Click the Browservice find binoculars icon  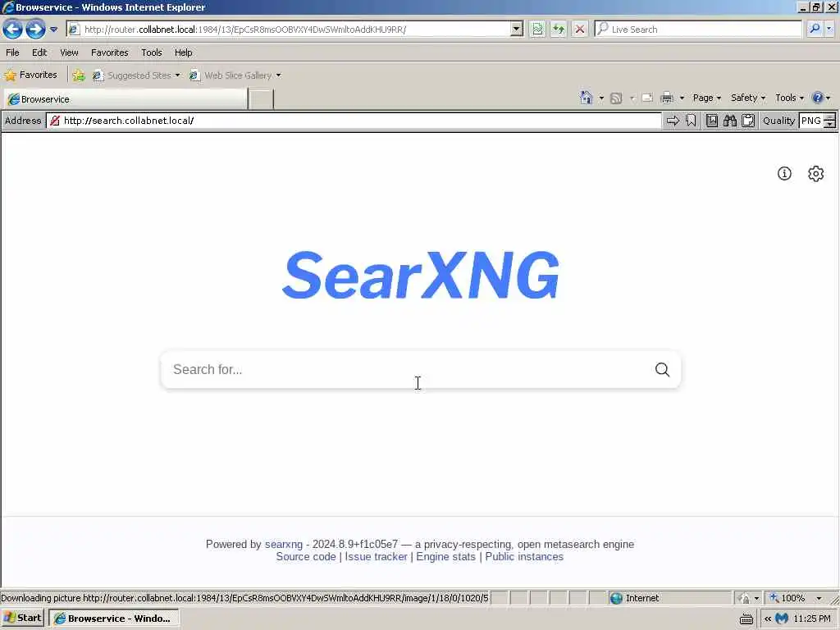729,121
